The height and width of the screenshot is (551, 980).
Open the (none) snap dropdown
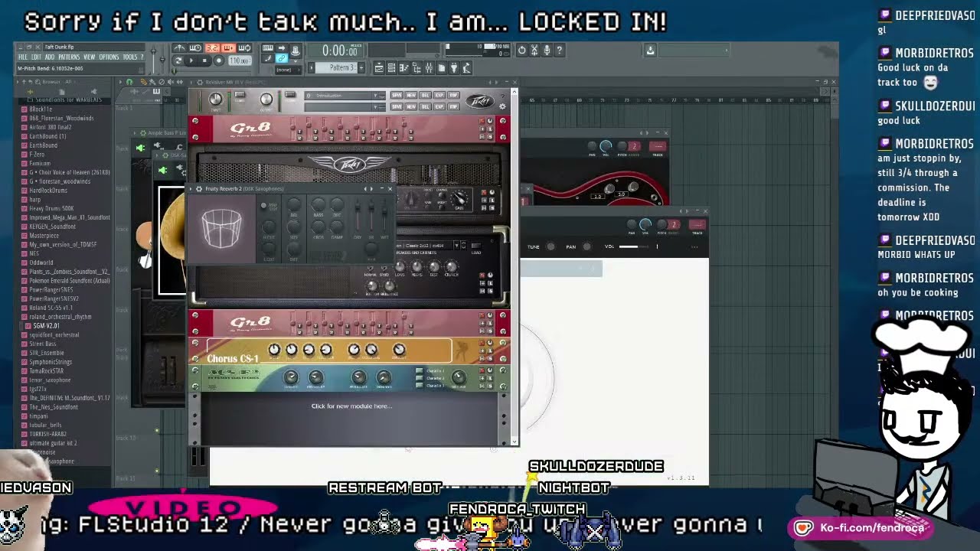coord(287,70)
